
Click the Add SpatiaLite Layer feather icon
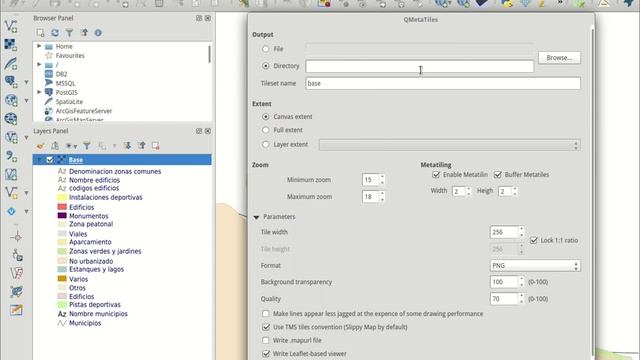tap(11, 63)
